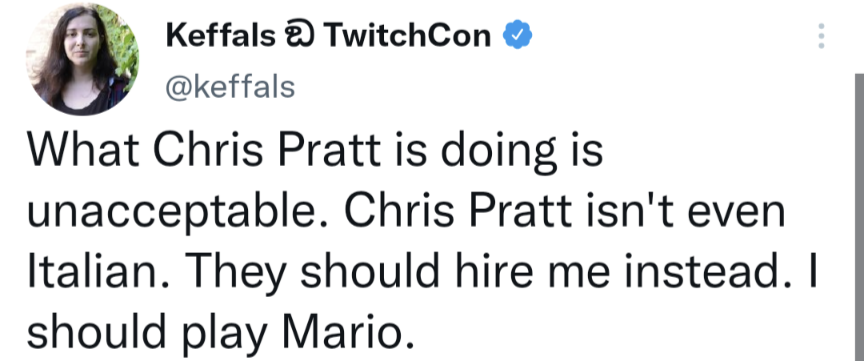Open the profile via the Keffals display name
864x361 pixels.
coord(220,36)
